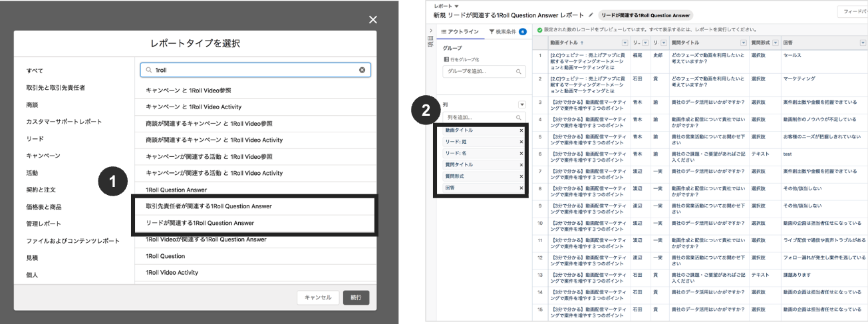Choose the 1Roll Question report type
868x324 pixels.
coord(255,256)
